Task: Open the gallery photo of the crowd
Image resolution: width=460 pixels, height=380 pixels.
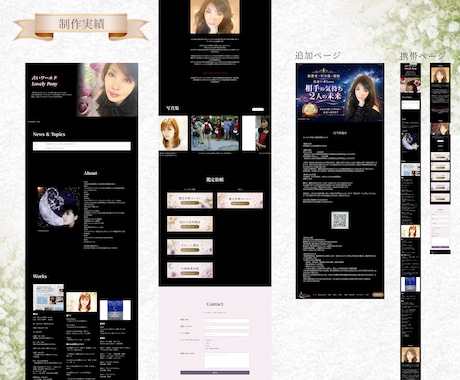Action: click(x=215, y=133)
